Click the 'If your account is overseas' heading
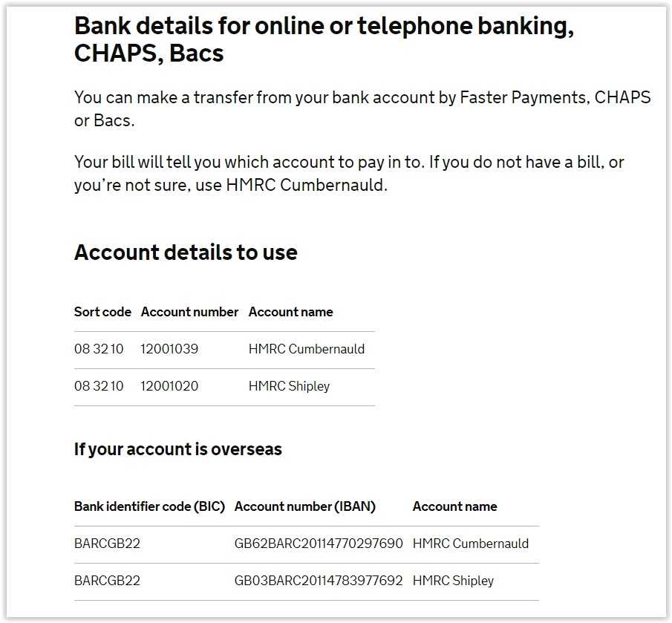 pos(178,449)
